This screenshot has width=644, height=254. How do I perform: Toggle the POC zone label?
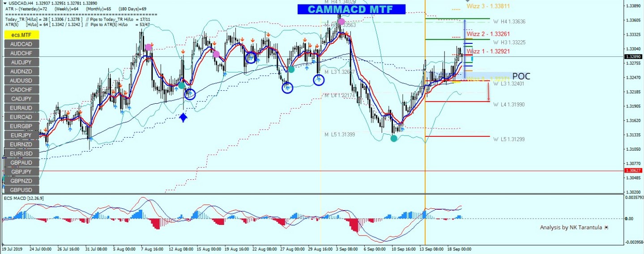[521, 76]
